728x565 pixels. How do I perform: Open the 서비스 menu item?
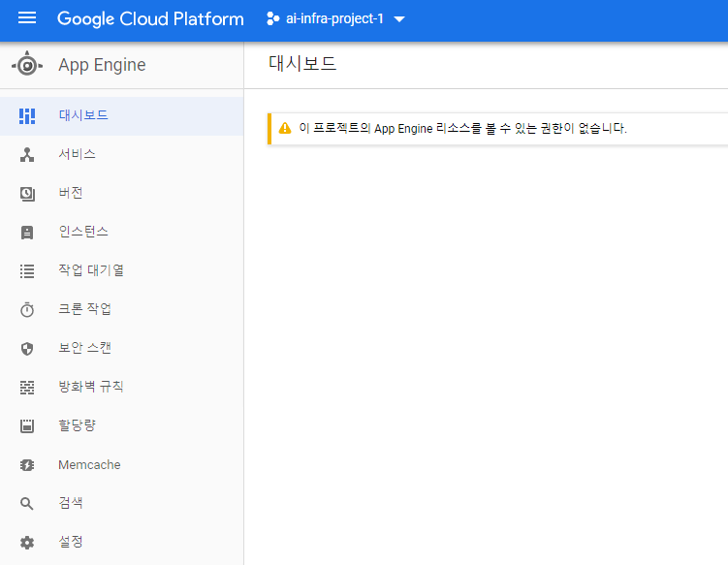click(x=121, y=155)
